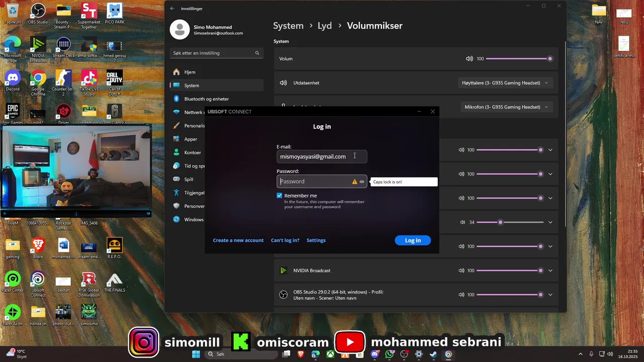Click the system Volum slider
The width and height of the screenshot is (644, 362).
(x=519, y=59)
